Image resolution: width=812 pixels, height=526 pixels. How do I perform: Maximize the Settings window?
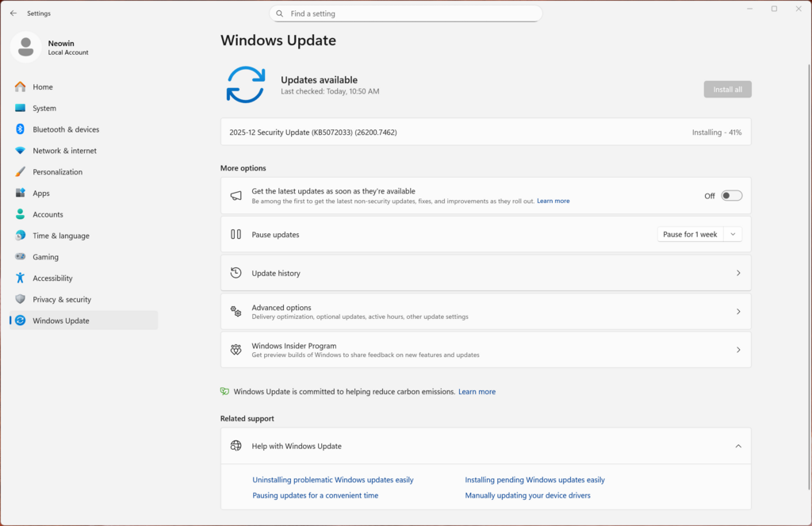774,9
